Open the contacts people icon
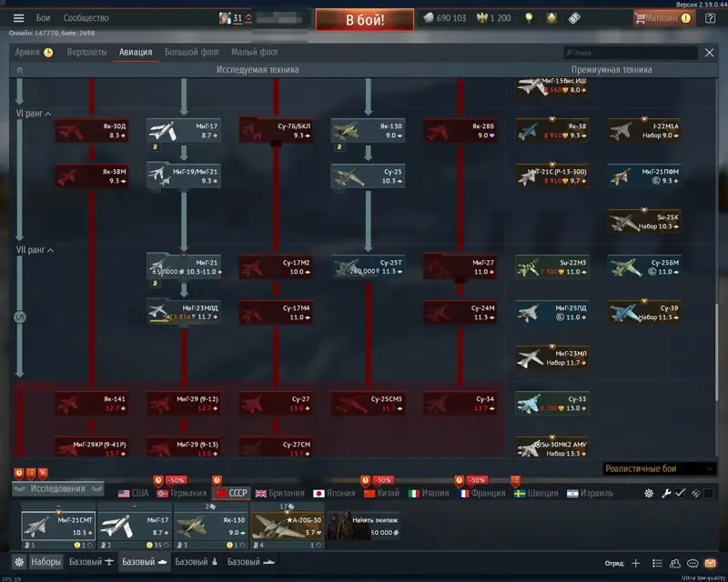Viewport: 728px width, 582px height. click(x=675, y=563)
